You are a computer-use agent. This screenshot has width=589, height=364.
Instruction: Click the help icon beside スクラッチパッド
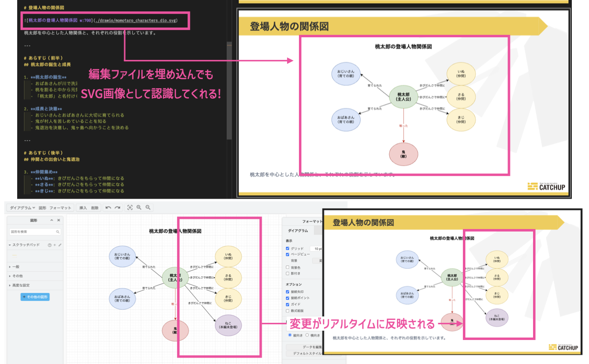pyautogui.click(x=49, y=244)
